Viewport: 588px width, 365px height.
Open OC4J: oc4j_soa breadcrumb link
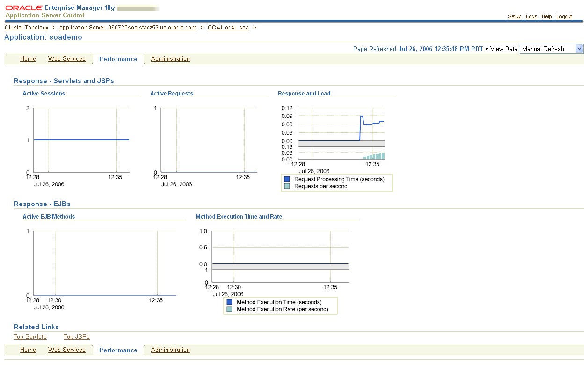click(228, 28)
